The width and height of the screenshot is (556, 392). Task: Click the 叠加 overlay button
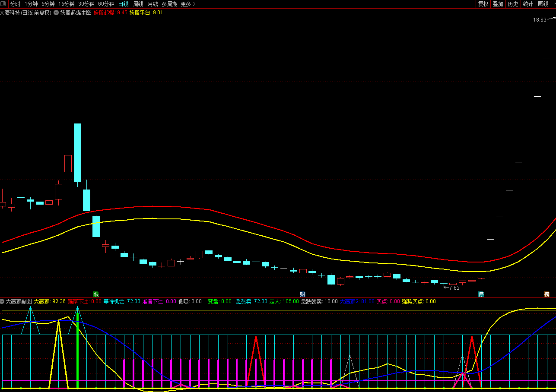498,4
